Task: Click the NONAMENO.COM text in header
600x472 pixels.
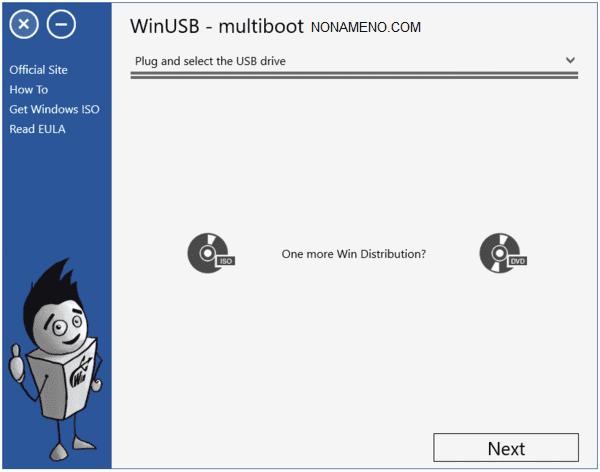Action: pyautogui.click(x=365, y=28)
